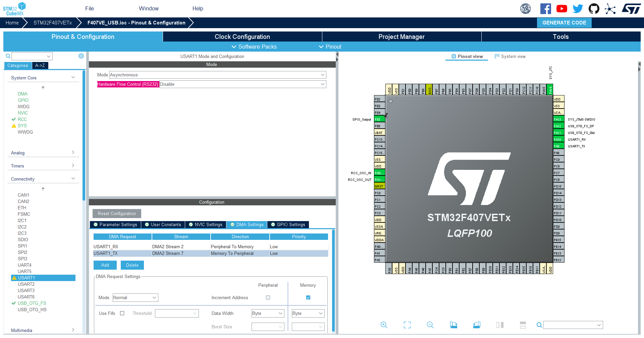Screen dimensions: 644x338
Task: Switch to the Clock Configuration tab
Action: tap(242, 37)
